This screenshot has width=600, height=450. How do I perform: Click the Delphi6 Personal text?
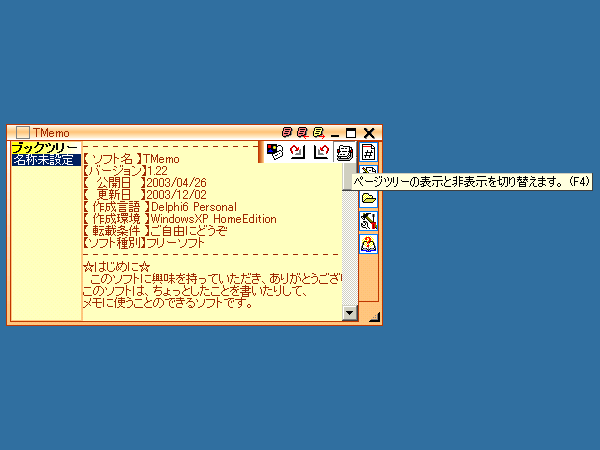tap(194, 207)
